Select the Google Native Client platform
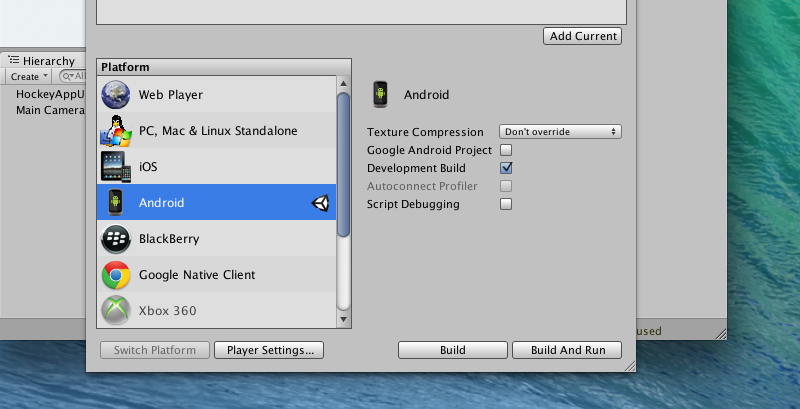 pos(216,275)
